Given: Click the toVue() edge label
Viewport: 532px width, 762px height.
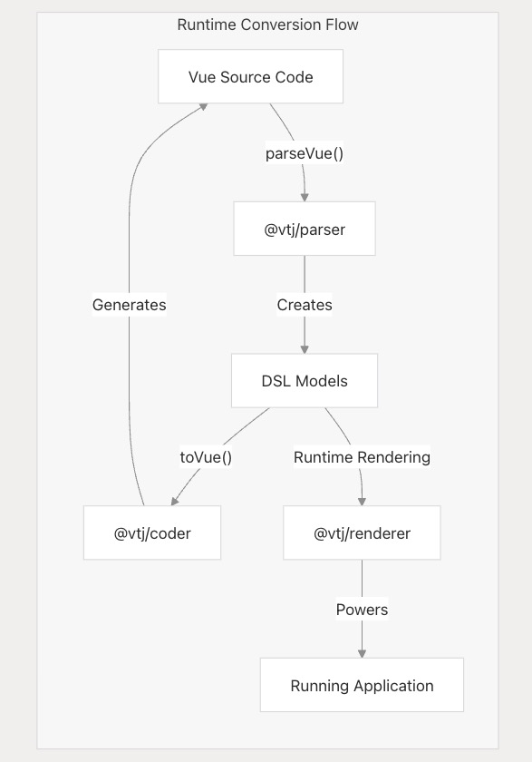Looking at the screenshot, I should [x=206, y=457].
